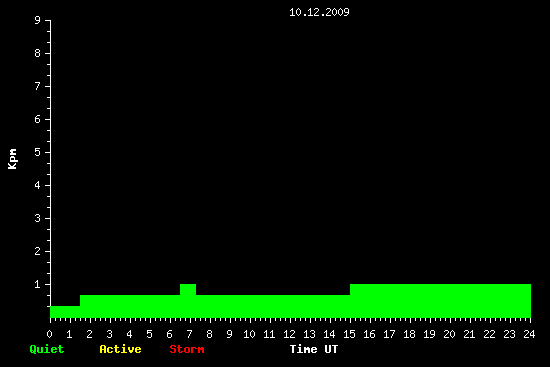Viewport: 550px width, 367px height.
Task: Click the date title 10.12.2009
Action: click(x=319, y=12)
